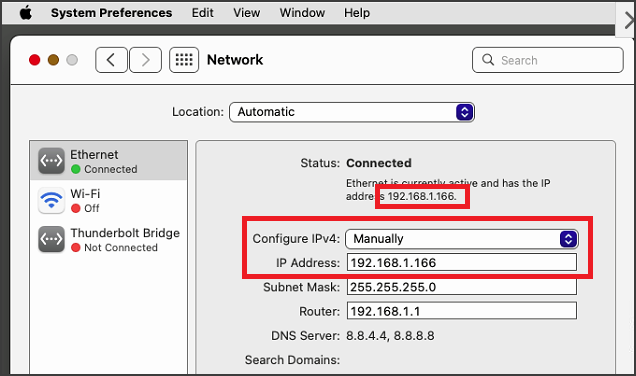
Task: Open the Location Automatic dropdown
Action: tap(352, 112)
